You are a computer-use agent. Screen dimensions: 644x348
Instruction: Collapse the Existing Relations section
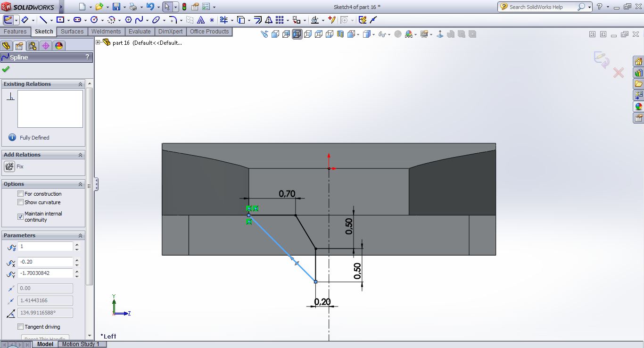[x=80, y=84]
